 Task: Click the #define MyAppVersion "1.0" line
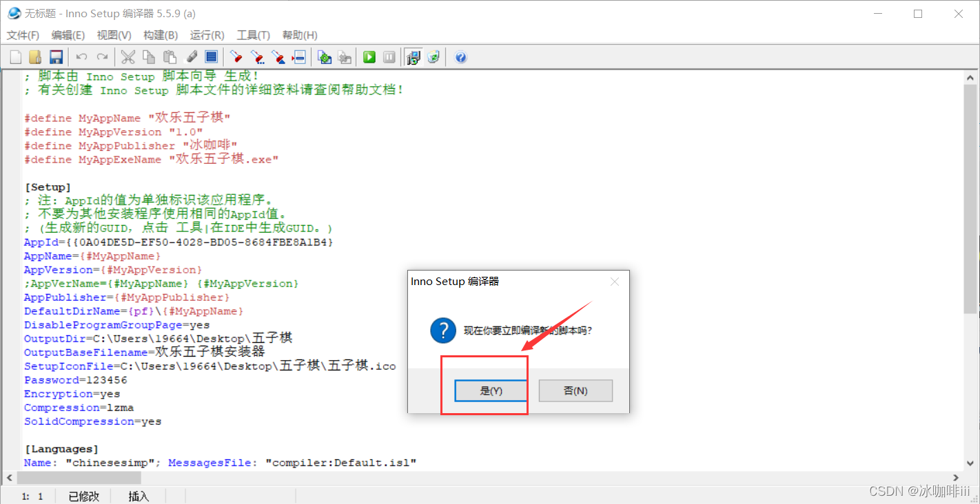click(x=114, y=132)
